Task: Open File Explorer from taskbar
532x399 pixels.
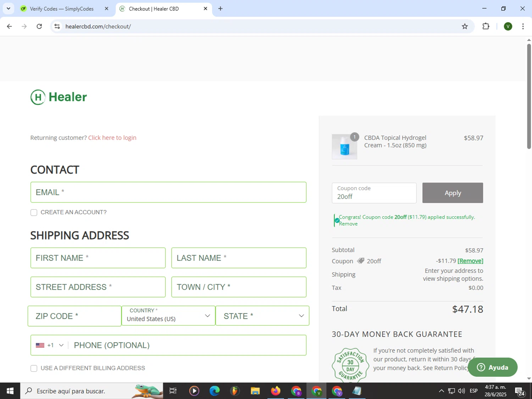Action: point(255,391)
